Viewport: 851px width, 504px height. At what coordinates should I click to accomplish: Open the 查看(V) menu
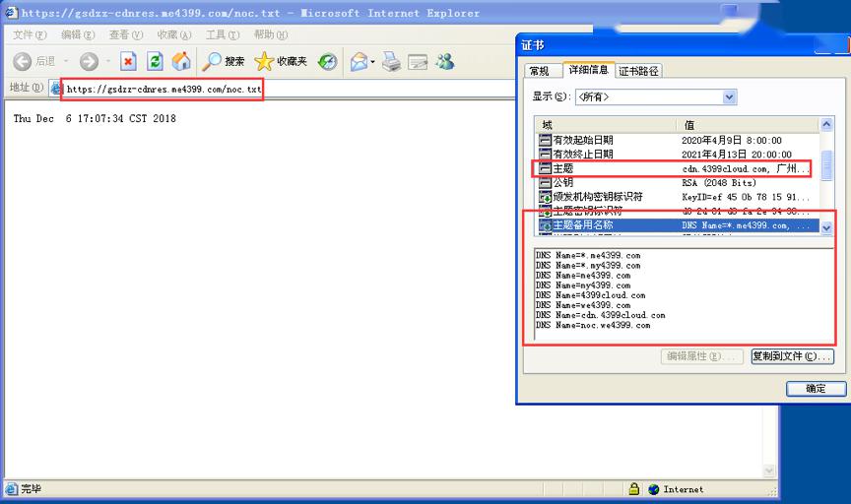126,34
